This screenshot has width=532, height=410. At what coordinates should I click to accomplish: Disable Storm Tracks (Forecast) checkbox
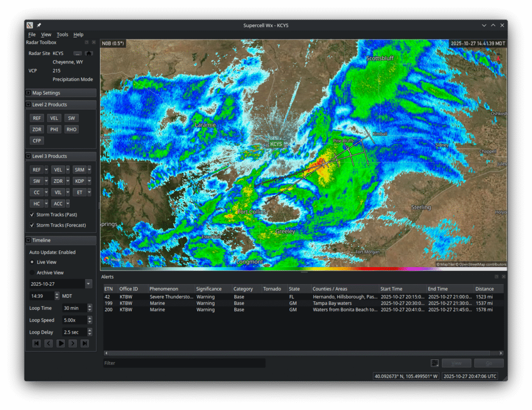tap(32, 225)
